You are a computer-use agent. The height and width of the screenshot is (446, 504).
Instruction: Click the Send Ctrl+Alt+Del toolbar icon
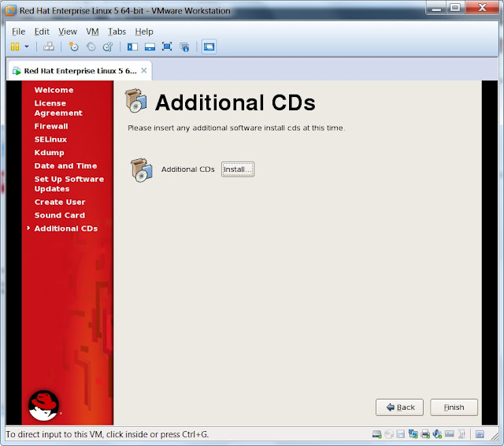tap(49, 46)
